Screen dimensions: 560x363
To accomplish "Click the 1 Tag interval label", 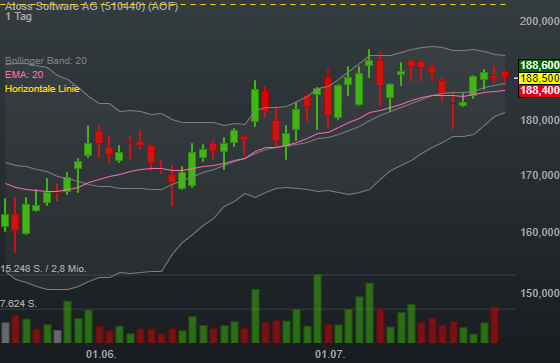I will 19,16.
